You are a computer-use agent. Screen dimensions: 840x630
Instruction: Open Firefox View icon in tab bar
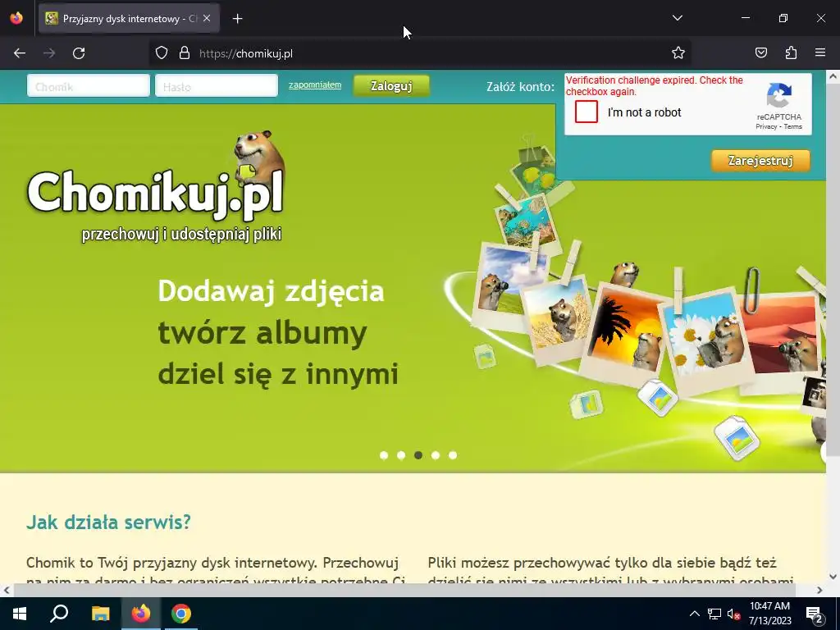(16, 18)
